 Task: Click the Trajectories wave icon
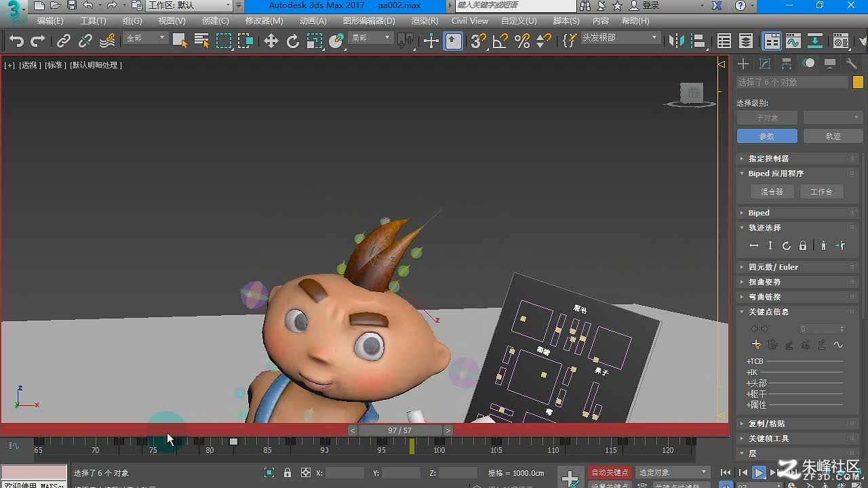coord(838,345)
